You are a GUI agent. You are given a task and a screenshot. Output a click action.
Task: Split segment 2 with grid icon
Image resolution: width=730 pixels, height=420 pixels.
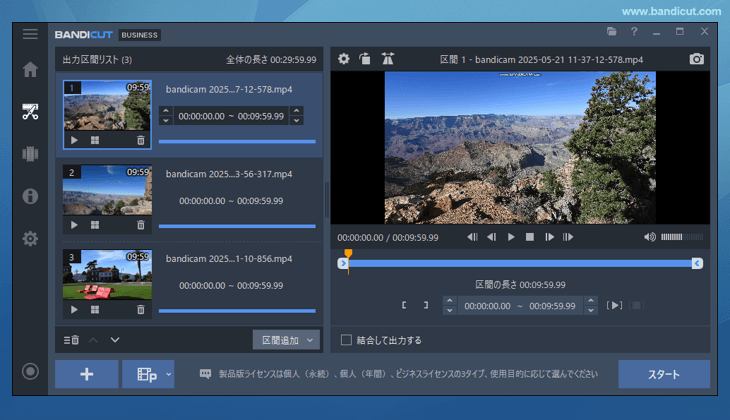tap(95, 225)
